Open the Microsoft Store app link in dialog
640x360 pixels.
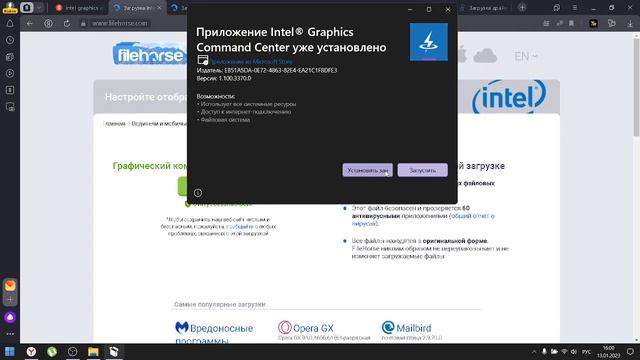click(251, 62)
